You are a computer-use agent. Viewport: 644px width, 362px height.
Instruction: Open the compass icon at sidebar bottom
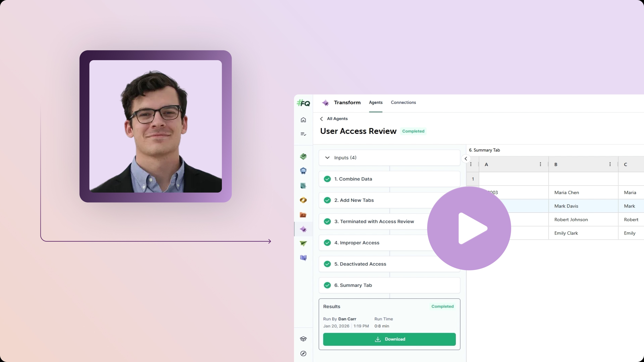(303, 353)
